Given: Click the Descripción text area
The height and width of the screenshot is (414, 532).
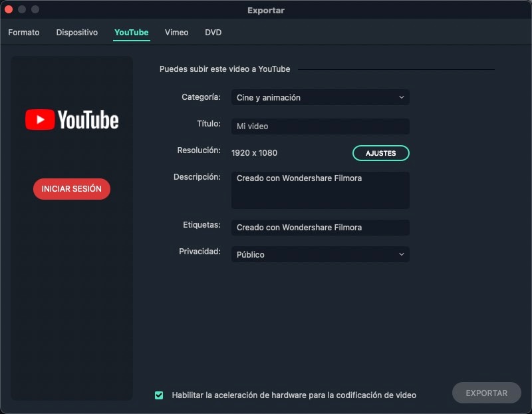Looking at the screenshot, I should [x=321, y=190].
